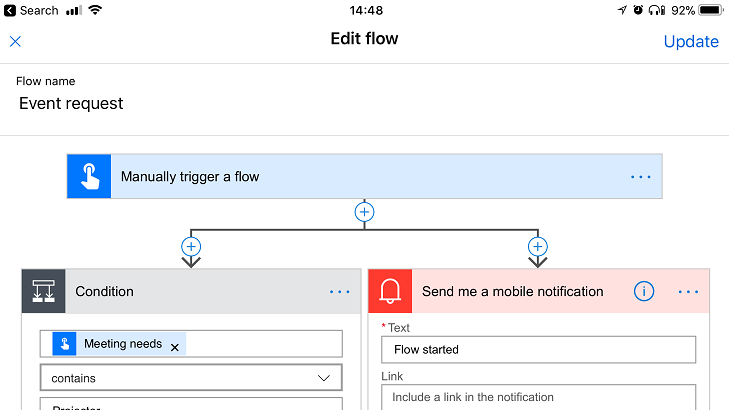
Task: Edit the Text field containing Flow started
Action: [538, 350]
